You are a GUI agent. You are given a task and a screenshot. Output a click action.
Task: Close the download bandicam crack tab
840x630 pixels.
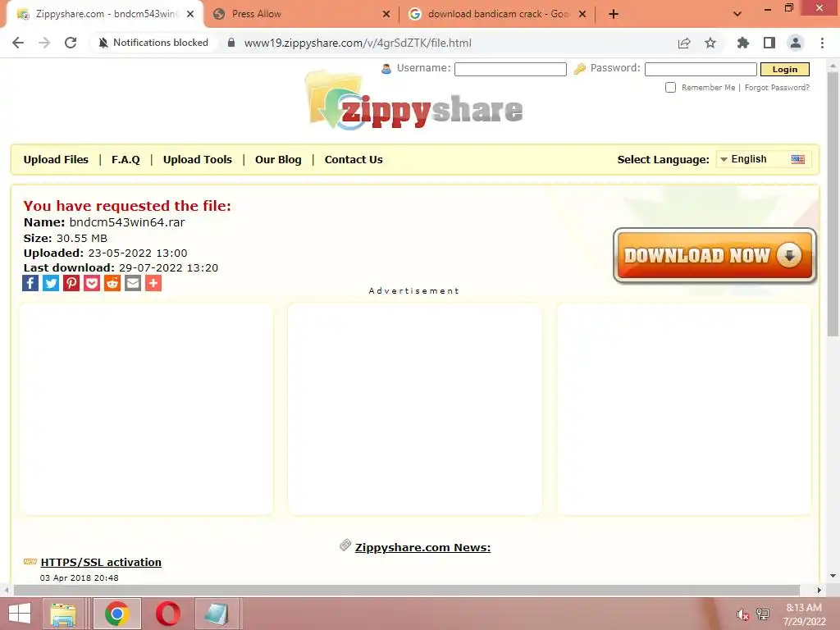583,14
